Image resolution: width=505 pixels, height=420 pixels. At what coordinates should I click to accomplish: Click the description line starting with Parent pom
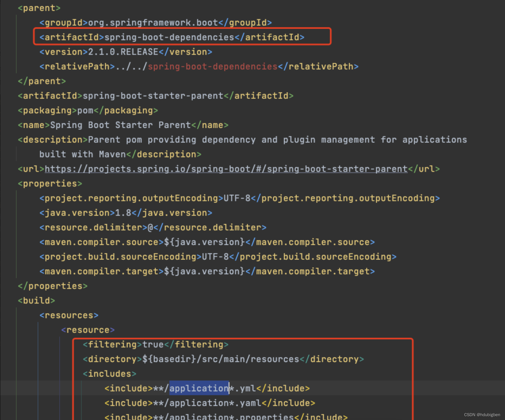[242, 140]
